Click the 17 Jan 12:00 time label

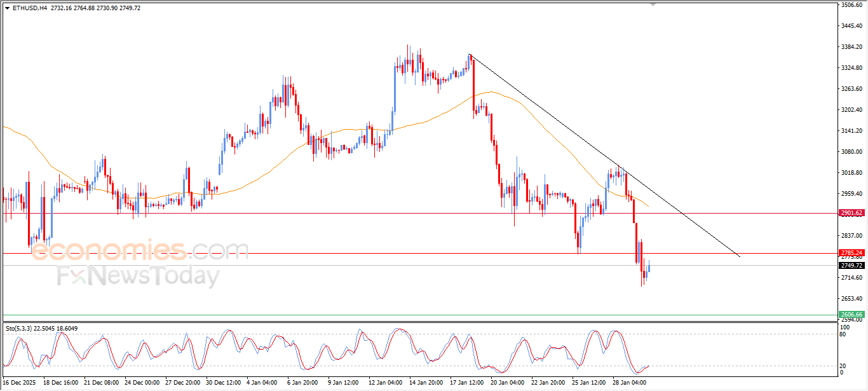point(467,383)
